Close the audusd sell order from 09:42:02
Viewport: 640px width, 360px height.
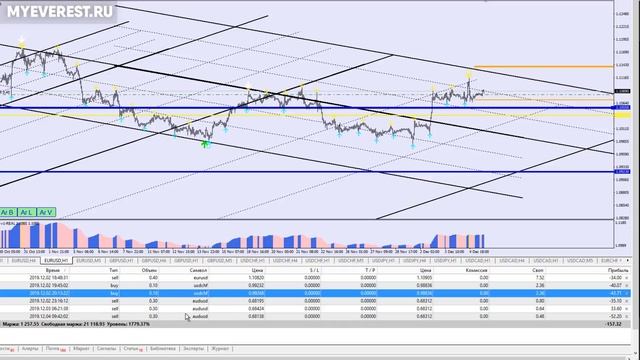pos(627,317)
